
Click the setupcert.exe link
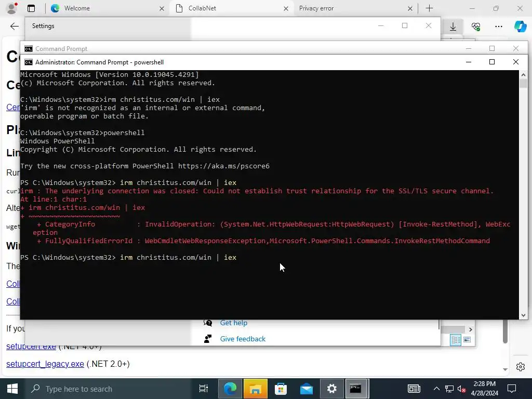point(31,347)
